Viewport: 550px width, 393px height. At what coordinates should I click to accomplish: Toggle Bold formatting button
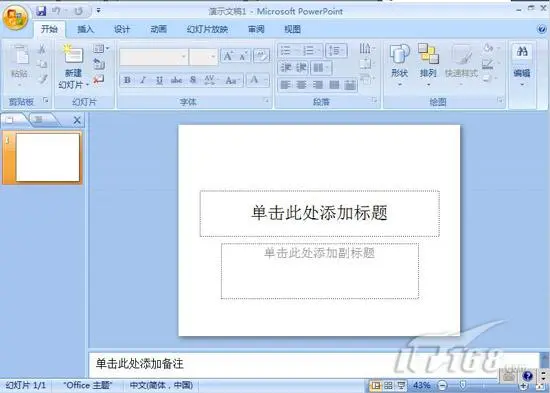point(127,80)
